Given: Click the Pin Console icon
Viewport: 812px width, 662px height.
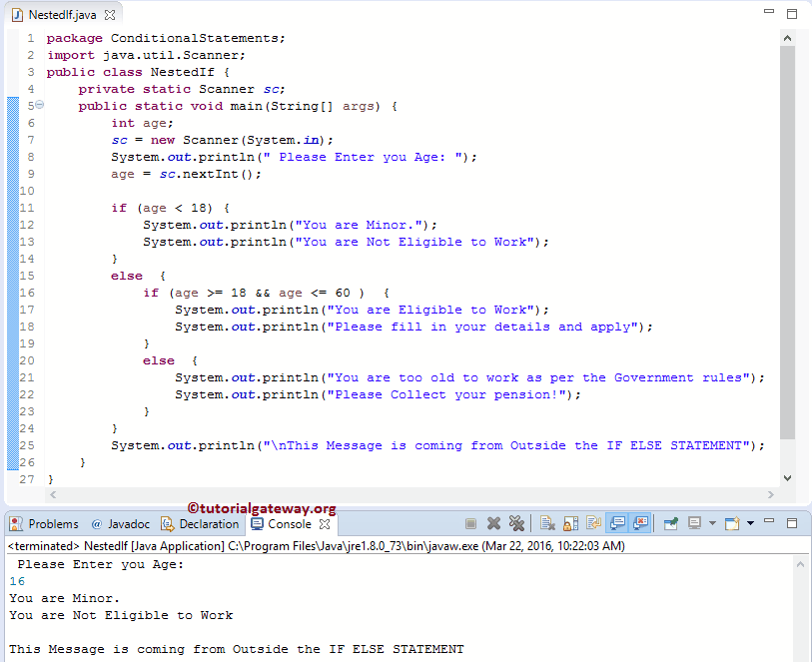Looking at the screenshot, I should tap(672, 522).
